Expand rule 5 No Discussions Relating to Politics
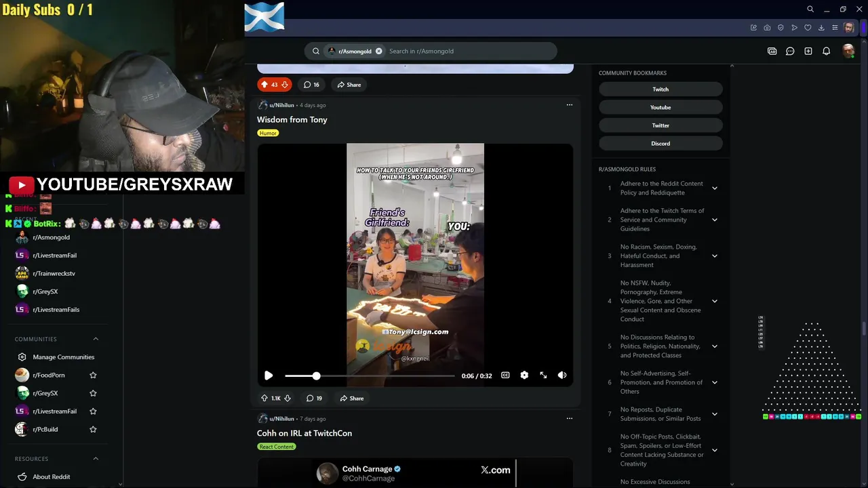Screen dimensions: 868x488 pos(714,346)
